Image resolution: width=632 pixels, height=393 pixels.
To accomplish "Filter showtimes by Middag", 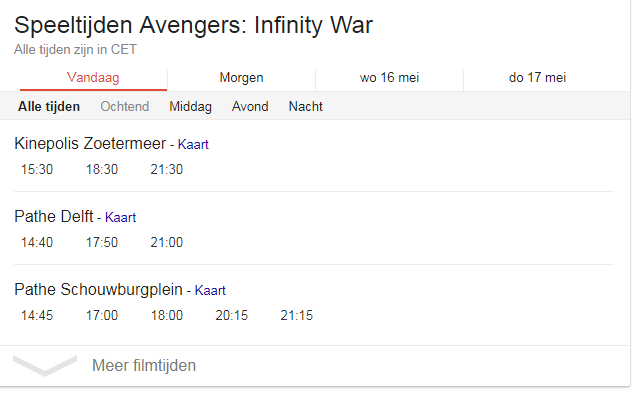I will coord(190,106).
